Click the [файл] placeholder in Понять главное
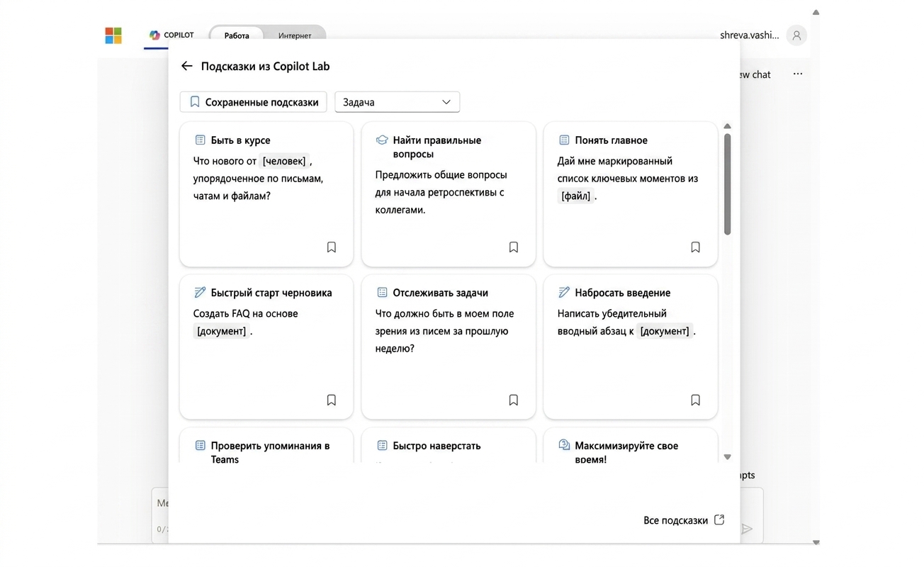 [575, 196]
